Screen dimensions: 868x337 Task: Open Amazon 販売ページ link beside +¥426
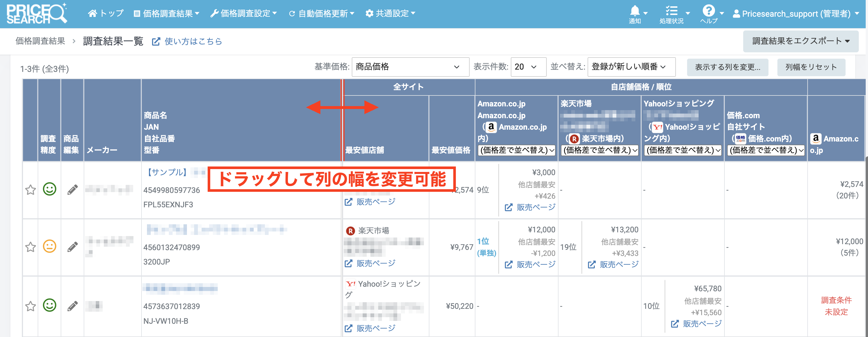pos(530,208)
